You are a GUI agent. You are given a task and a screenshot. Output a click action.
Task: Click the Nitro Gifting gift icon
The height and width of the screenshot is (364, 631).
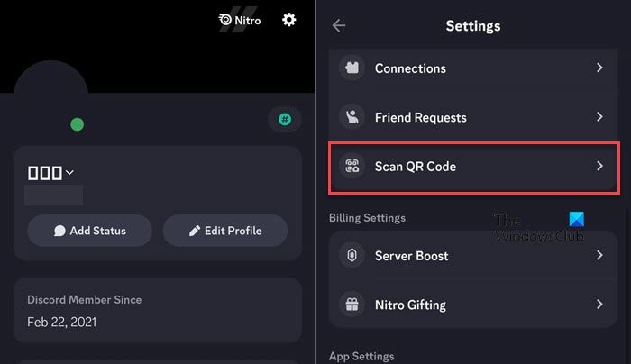[351, 305]
